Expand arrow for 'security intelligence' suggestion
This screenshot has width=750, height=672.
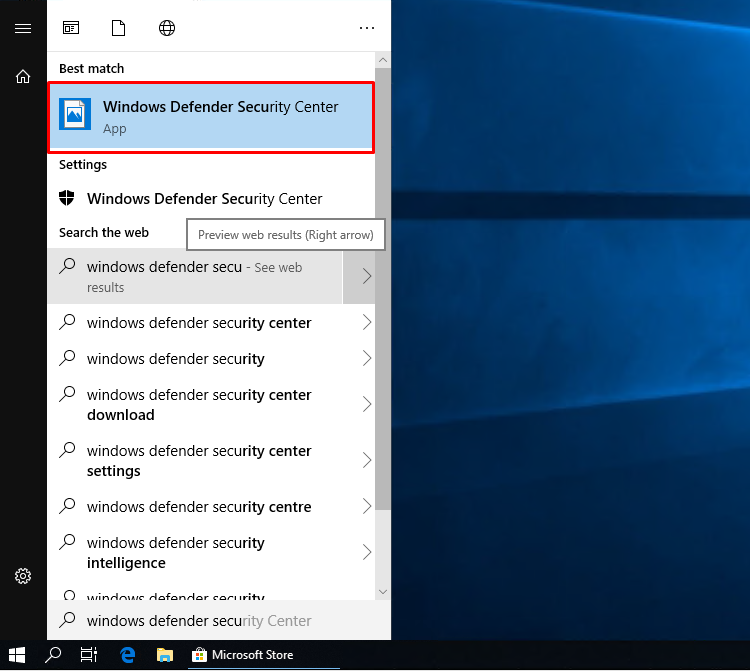tap(367, 552)
